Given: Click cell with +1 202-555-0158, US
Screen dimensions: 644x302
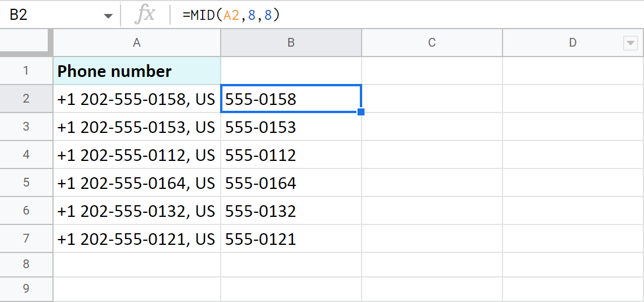Looking at the screenshot, I should click(x=137, y=99).
